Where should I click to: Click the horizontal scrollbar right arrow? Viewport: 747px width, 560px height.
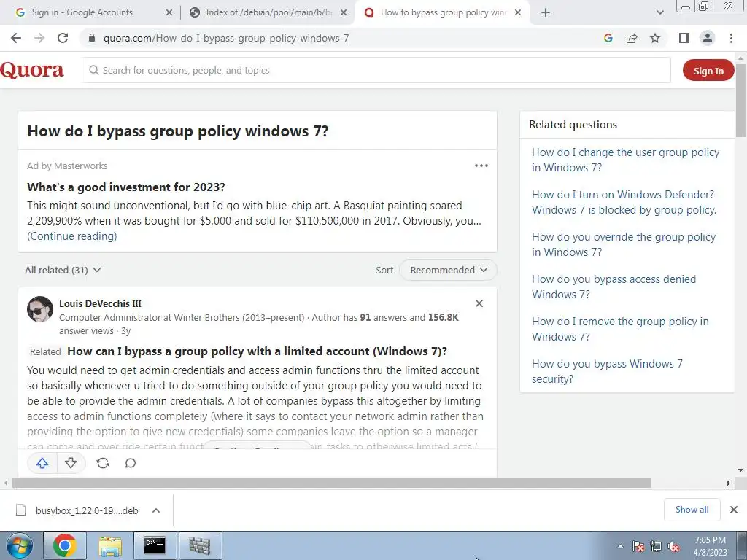tap(729, 483)
